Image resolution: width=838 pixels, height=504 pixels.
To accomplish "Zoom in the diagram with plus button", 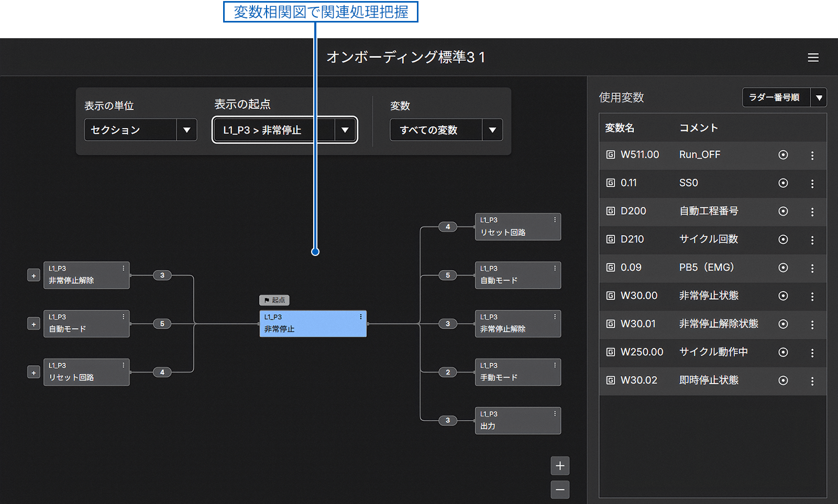I will click(560, 466).
